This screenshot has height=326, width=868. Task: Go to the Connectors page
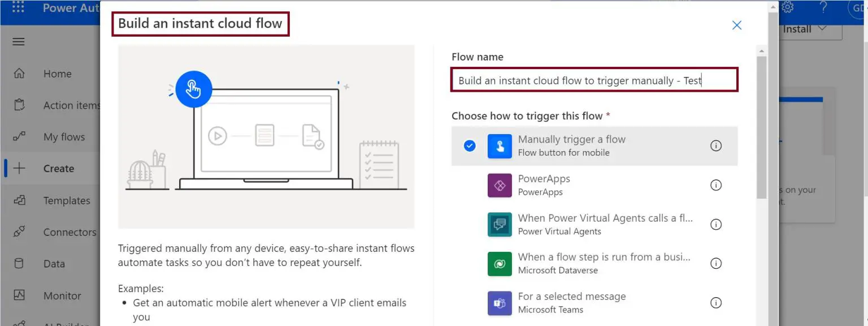tap(70, 232)
